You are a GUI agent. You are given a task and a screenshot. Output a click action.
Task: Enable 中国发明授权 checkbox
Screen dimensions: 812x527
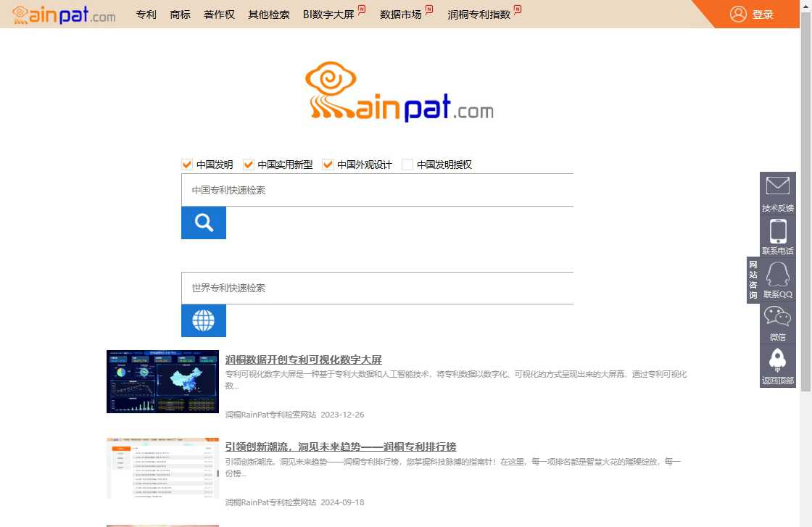pos(407,165)
